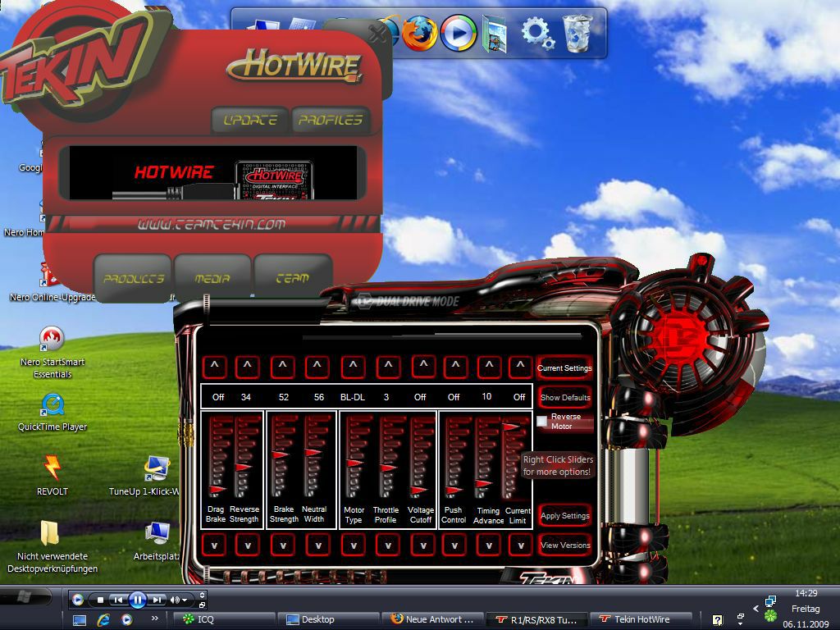Click View Versions button
The image size is (840, 630).
point(564,546)
